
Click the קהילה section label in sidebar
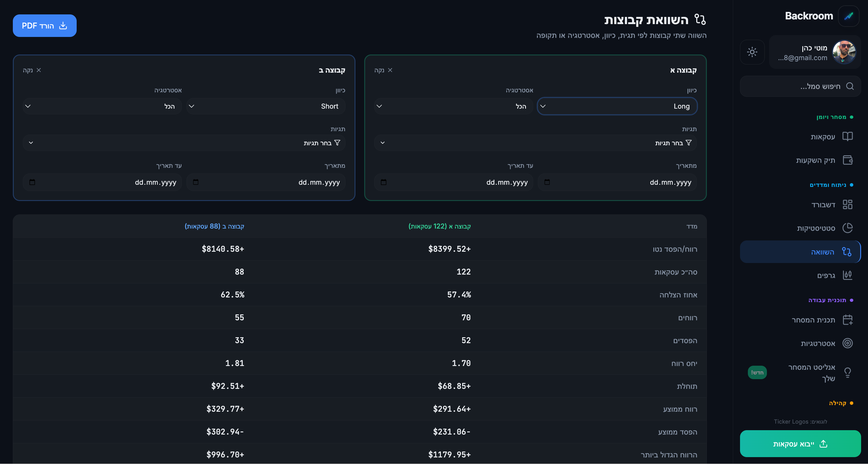pyautogui.click(x=838, y=403)
